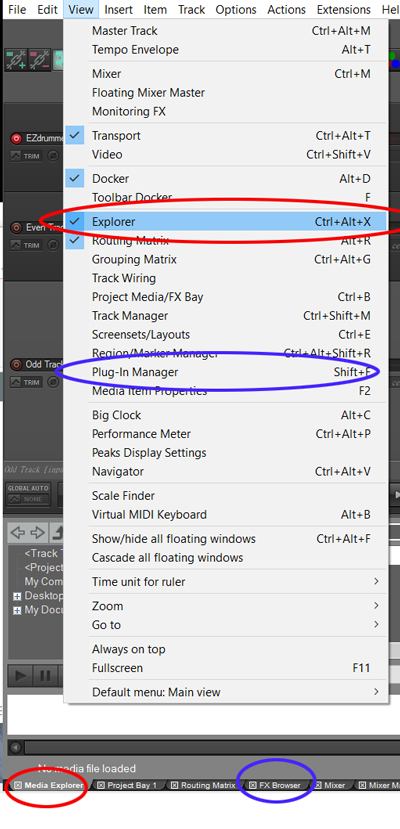Click the Odd Track record arm button
The width and height of the screenshot is (400, 829).
16,364
